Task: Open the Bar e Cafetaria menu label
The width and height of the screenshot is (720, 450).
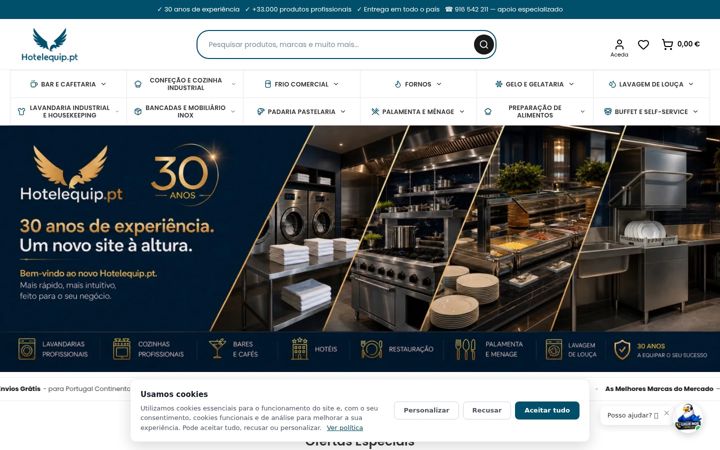Action: (68, 84)
